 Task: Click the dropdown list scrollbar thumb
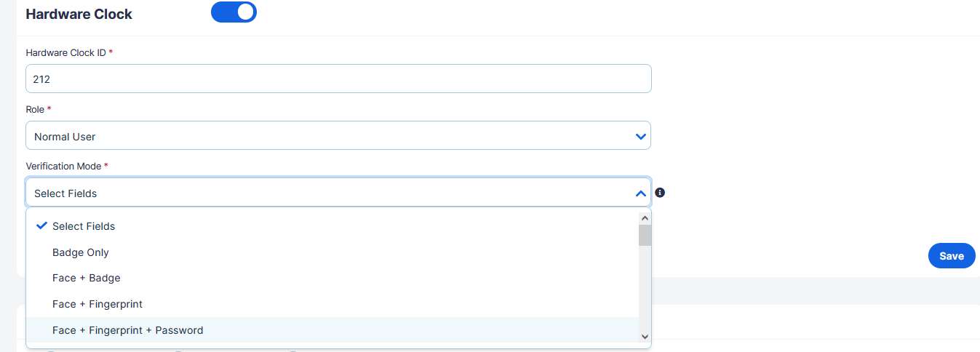coord(645,236)
